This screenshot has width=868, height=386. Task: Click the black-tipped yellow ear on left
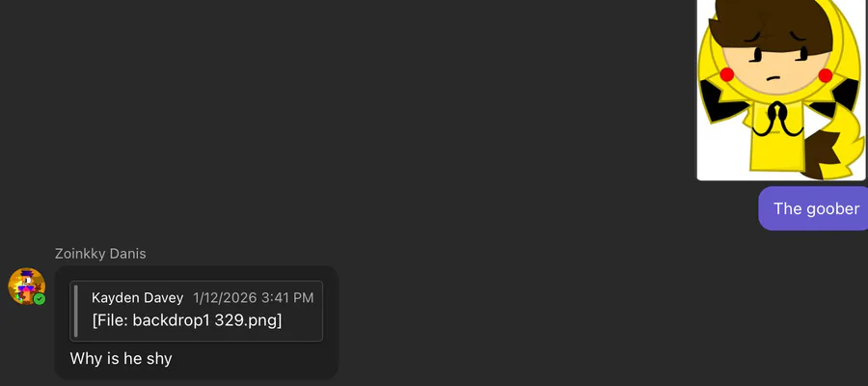[x=711, y=97]
